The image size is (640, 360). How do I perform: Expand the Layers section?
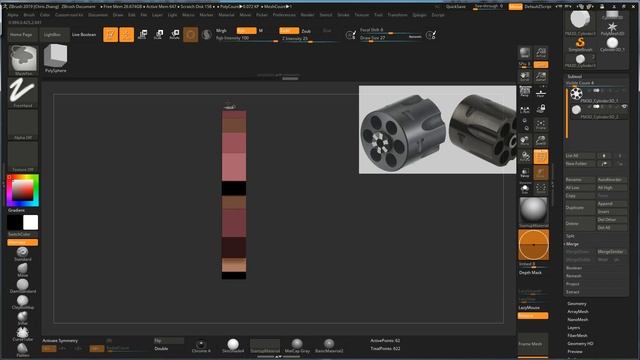(573, 327)
